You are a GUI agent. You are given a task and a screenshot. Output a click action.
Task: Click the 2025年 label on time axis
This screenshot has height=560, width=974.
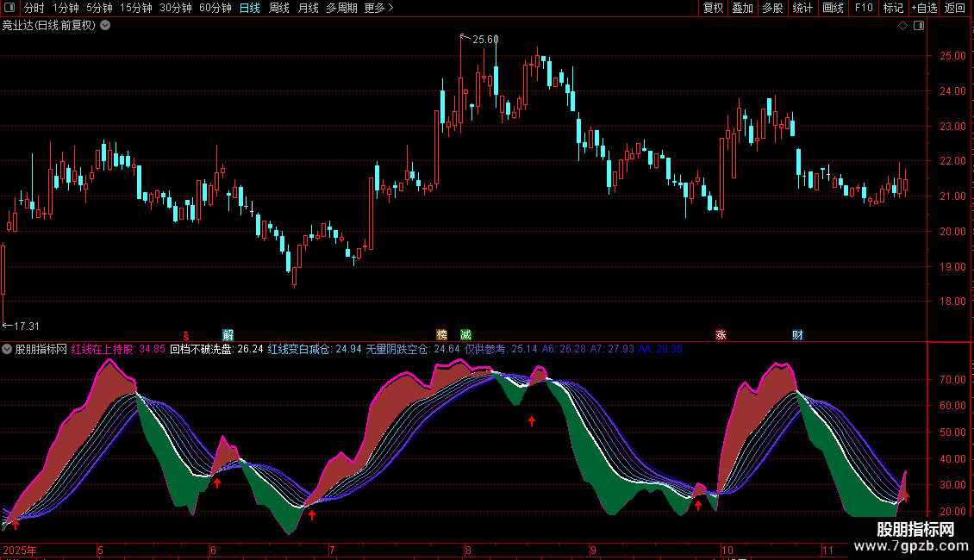(20, 550)
